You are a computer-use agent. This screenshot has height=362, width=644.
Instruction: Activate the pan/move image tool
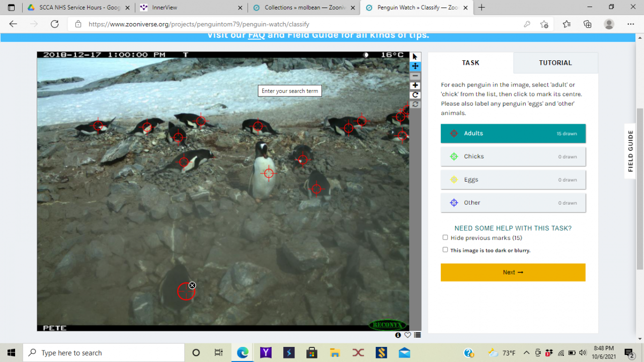point(415,66)
